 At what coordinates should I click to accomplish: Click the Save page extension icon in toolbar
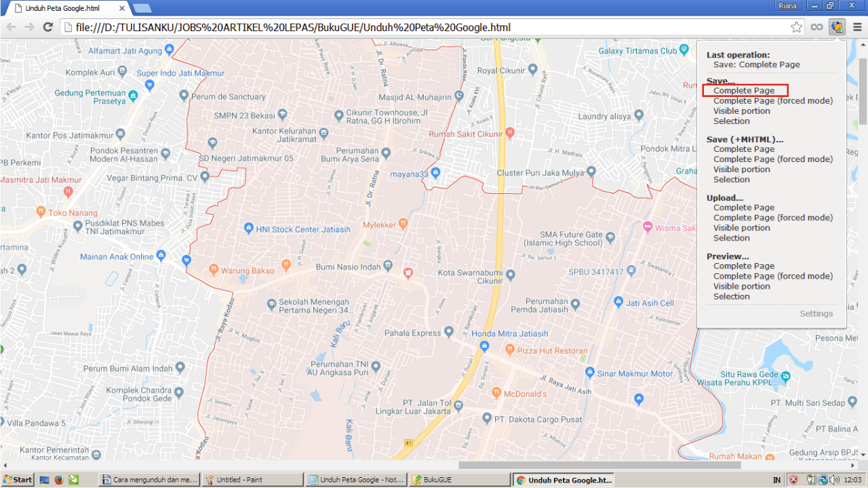837,27
